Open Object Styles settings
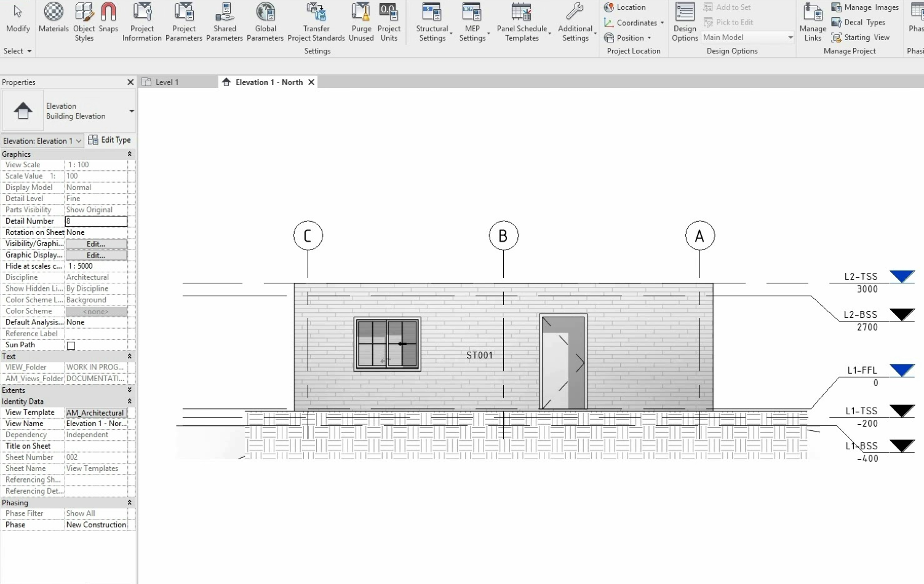924x584 pixels. coord(84,22)
